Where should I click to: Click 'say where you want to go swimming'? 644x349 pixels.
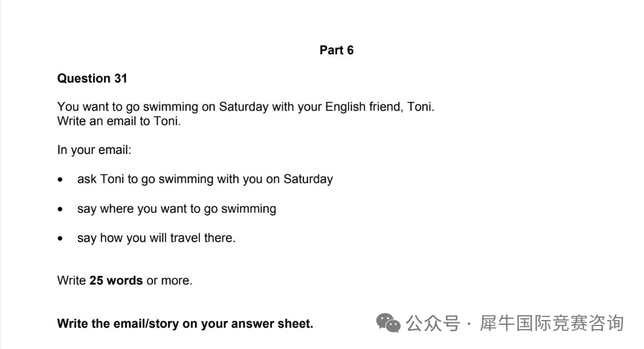coord(176,209)
